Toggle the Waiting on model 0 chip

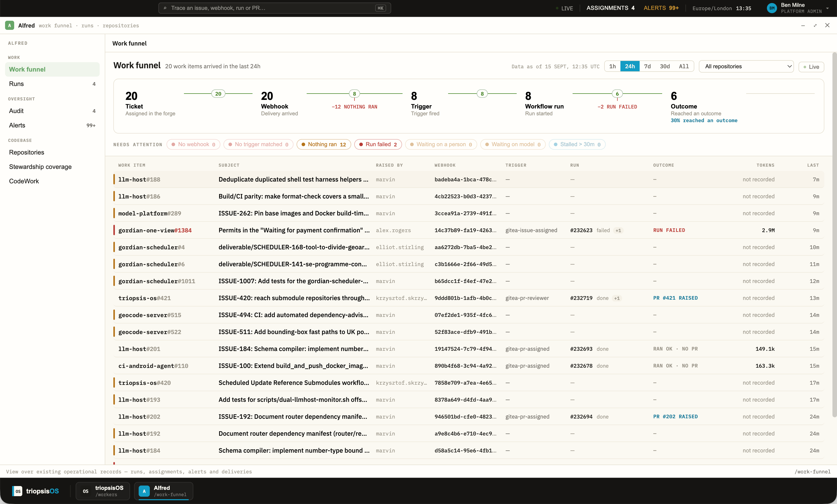[x=513, y=145]
